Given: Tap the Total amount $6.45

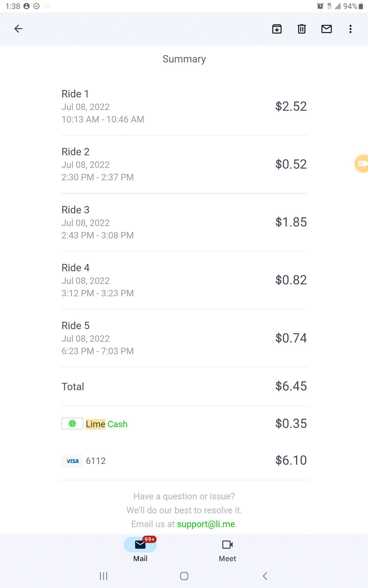Looking at the screenshot, I should pos(291,386).
